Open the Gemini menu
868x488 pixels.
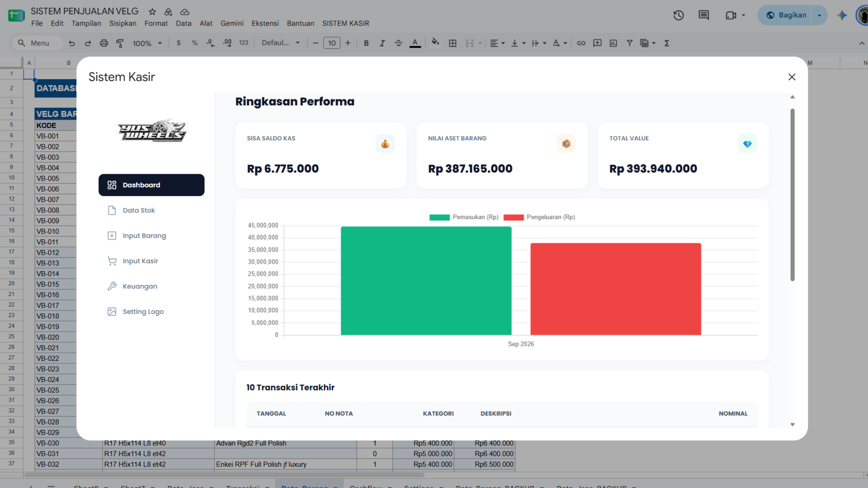pyautogui.click(x=232, y=23)
